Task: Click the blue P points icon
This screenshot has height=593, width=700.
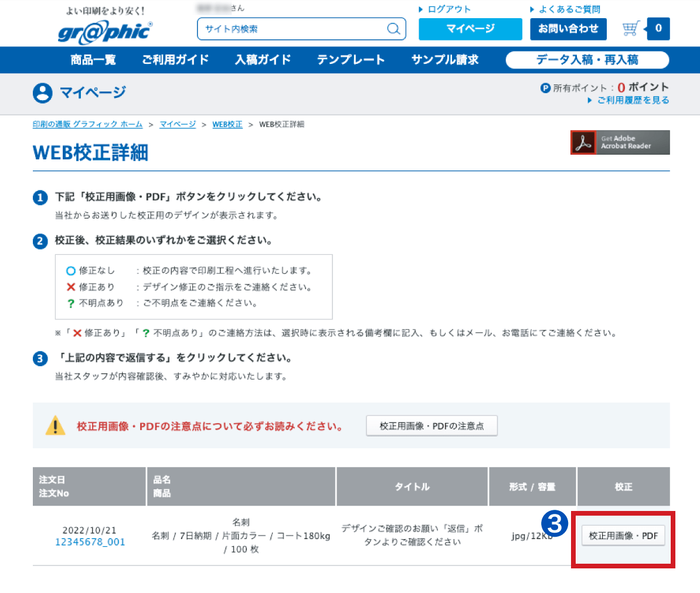Action: pyautogui.click(x=545, y=88)
